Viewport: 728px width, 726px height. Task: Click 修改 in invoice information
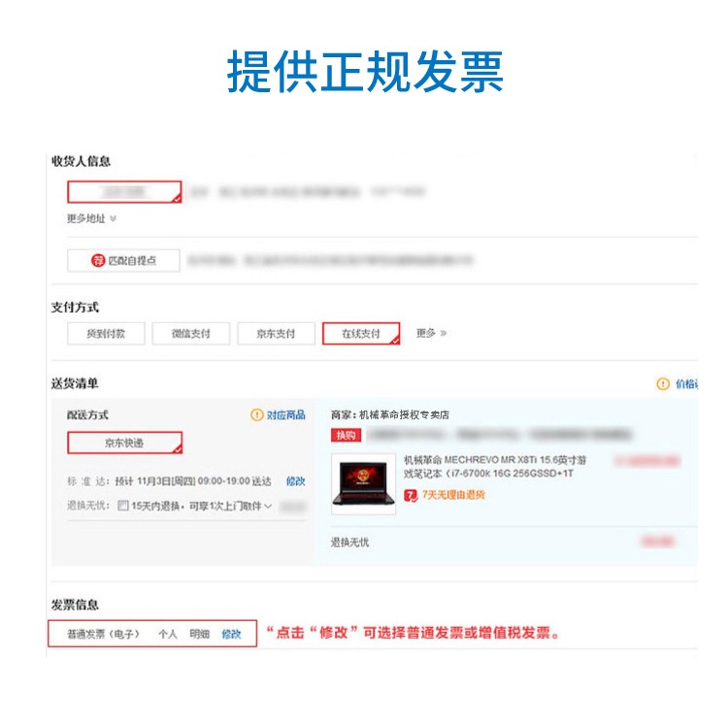point(231,634)
